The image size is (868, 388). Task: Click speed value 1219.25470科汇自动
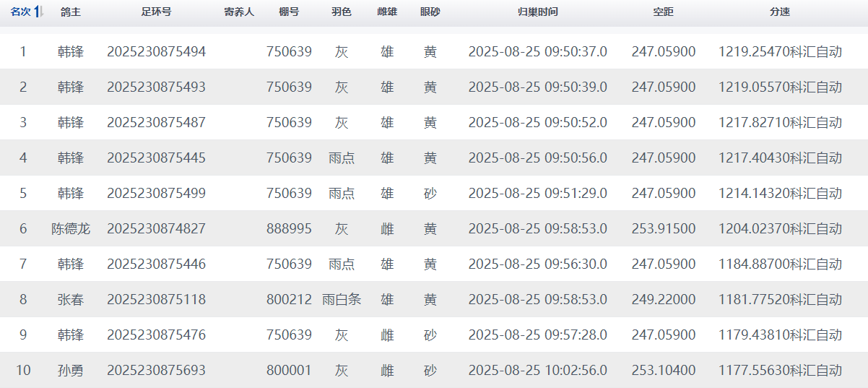click(x=780, y=52)
